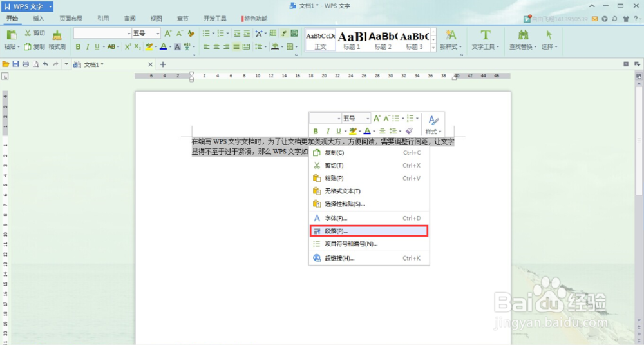Apply subscript using X₂ ribbon icon
Image resolution: width=644 pixels, height=345 pixels.
coord(138,47)
